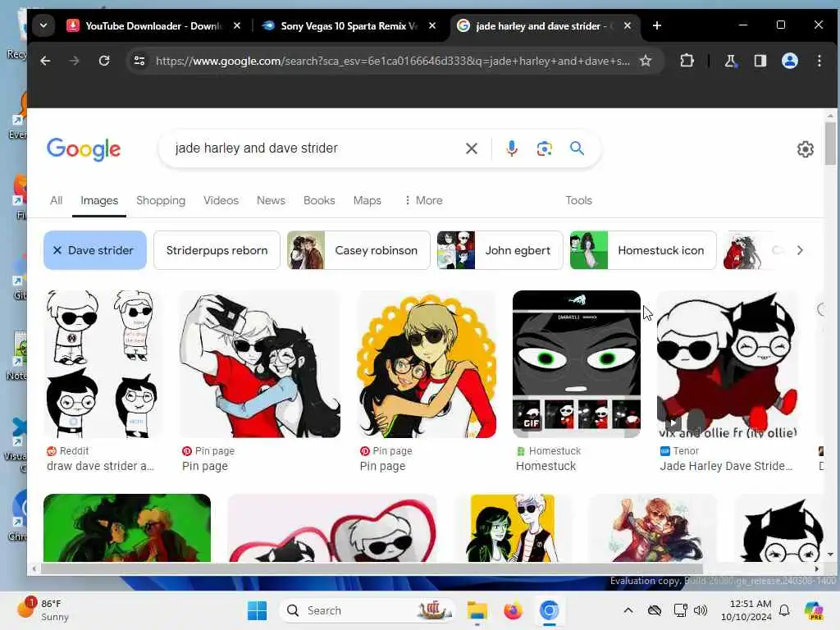Search by image with Google Lens icon
The width and height of the screenshot is (840, 630).
tap(545, 148)
